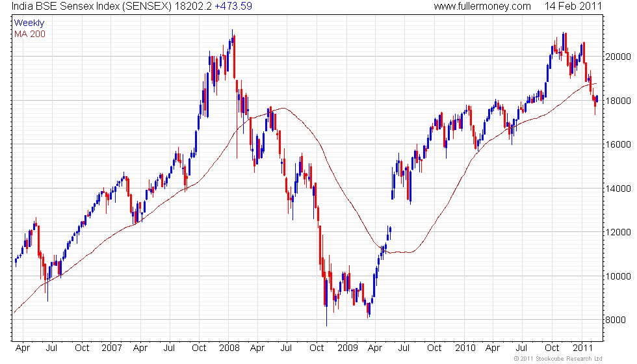
Task: Click the "Oct" label just before 2010
Action: click(x=434, y=348)
